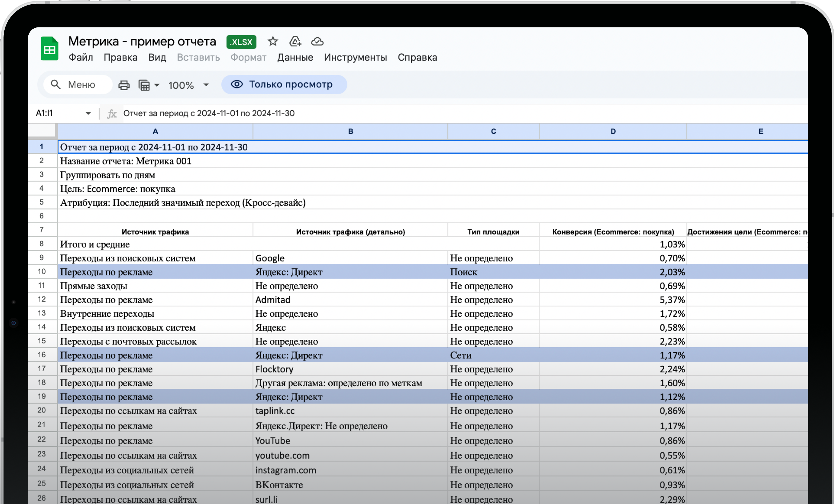This screenshot has width=834, height=504.
Task: Click the eye icon in view-only chip
Action: [x=237, y=84]
